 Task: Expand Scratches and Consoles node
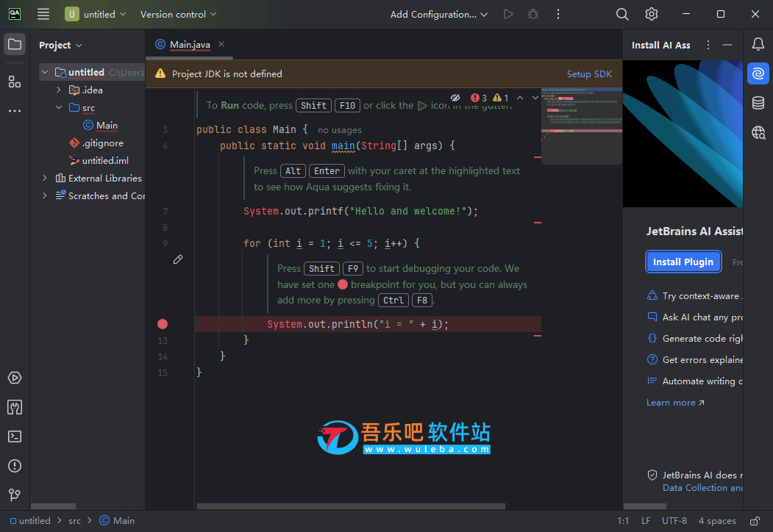point(45,195)
